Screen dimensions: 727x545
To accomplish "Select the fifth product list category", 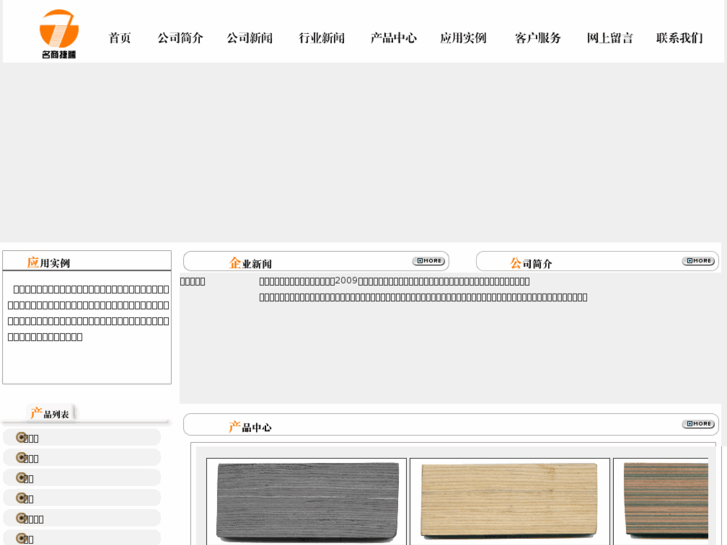I will [82, 518].
